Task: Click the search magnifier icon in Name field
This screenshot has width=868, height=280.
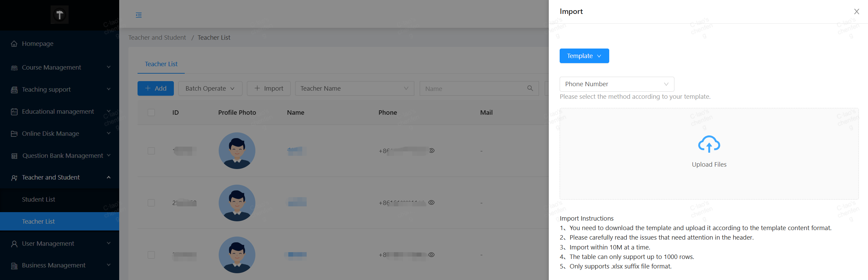Action: tap(530, 88)
